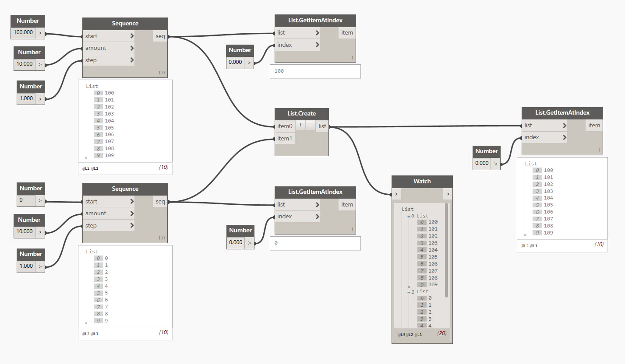Screen dimensions: 625x364
Task: Click the value field of the 100.000 Number node
Action: click(23, 33)
